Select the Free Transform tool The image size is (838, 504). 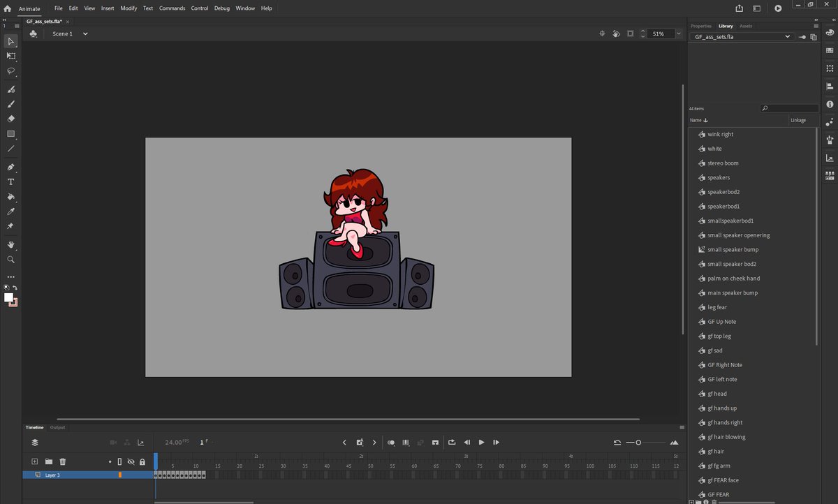(10, 56)
